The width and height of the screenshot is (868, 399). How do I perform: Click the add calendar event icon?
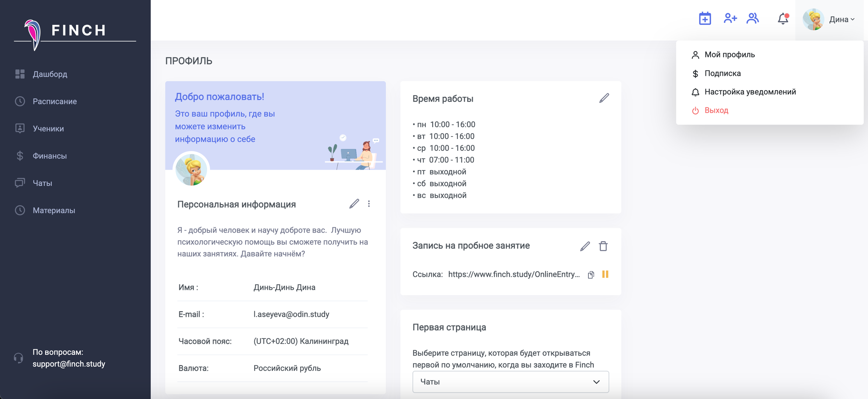click(705, 18)
